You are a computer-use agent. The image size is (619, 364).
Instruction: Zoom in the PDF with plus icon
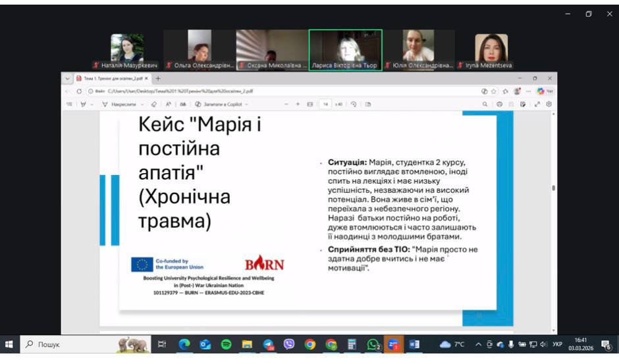(x=298, y=104)
